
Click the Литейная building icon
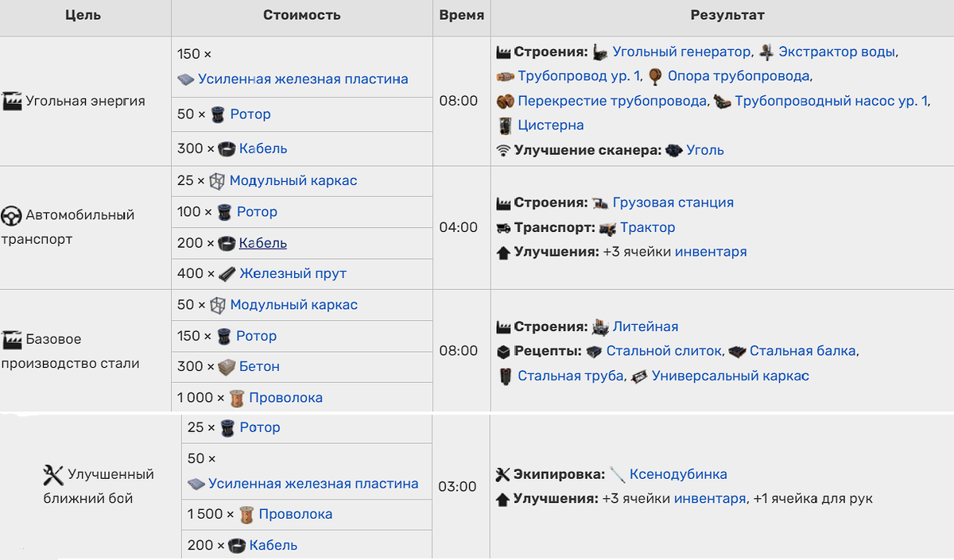pyautogui.click(x=600, y=326)
